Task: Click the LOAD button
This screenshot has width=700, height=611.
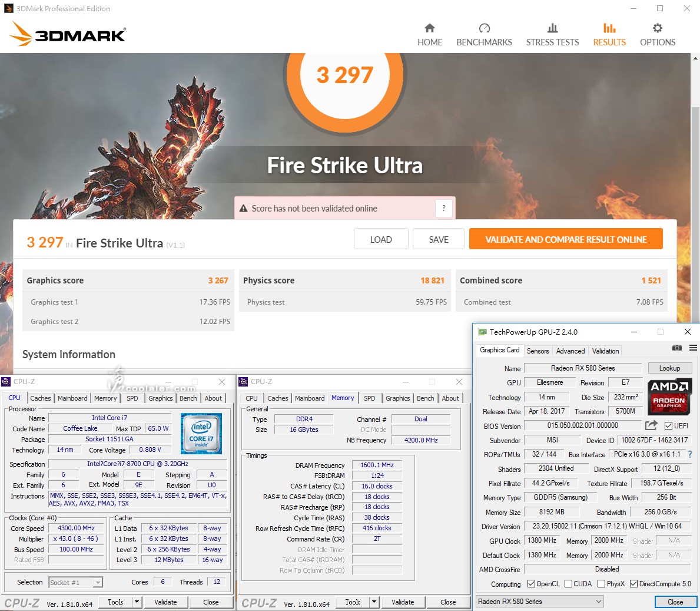Action: coord(381,239)
